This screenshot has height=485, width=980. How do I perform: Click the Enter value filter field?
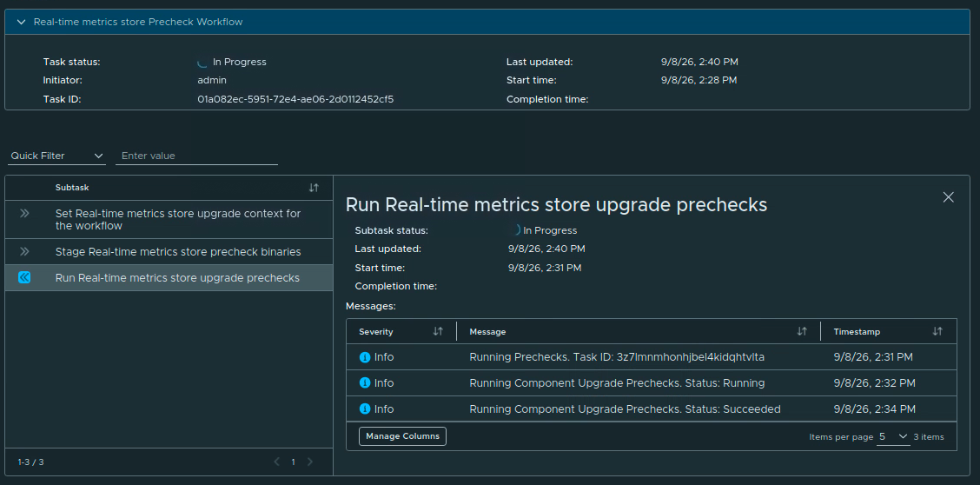pyautogui.click(x=196, y=156)
